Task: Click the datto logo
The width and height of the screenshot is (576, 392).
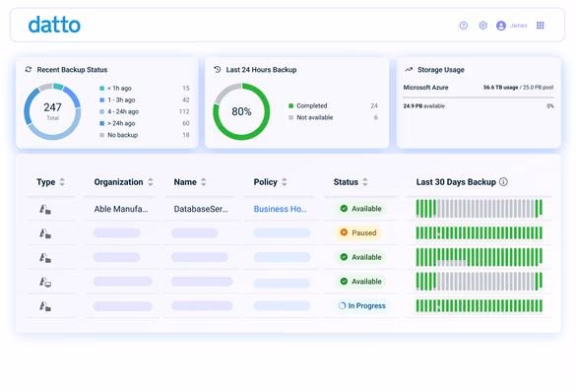Action: pos(54,25)
